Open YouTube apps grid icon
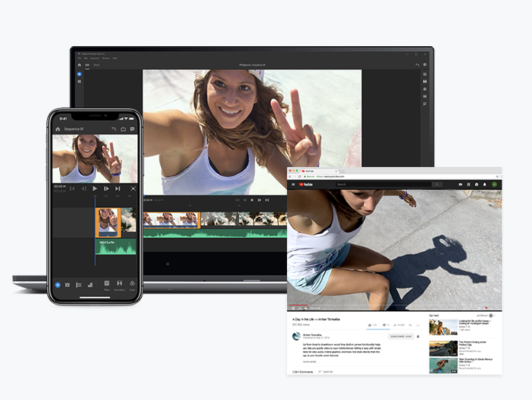 pyautogui.click(x=468, y=184)
